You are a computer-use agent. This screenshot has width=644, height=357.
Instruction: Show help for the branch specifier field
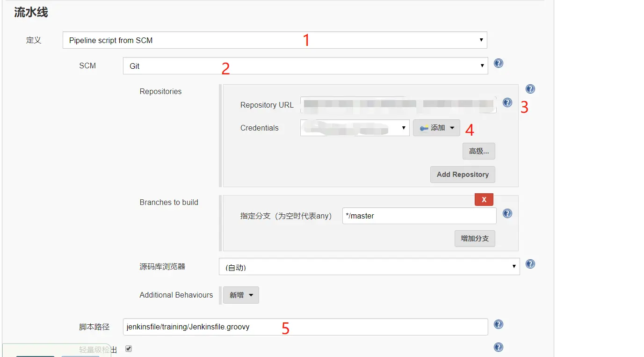point(507,213)
